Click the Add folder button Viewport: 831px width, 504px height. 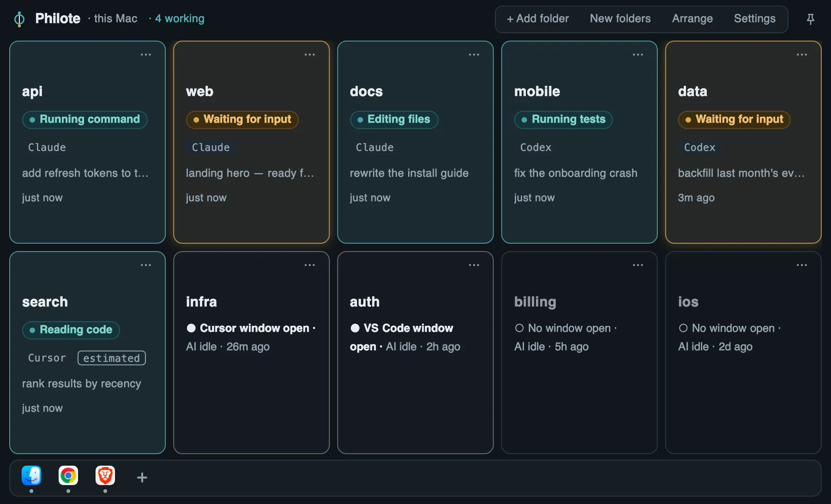point(538,19)
